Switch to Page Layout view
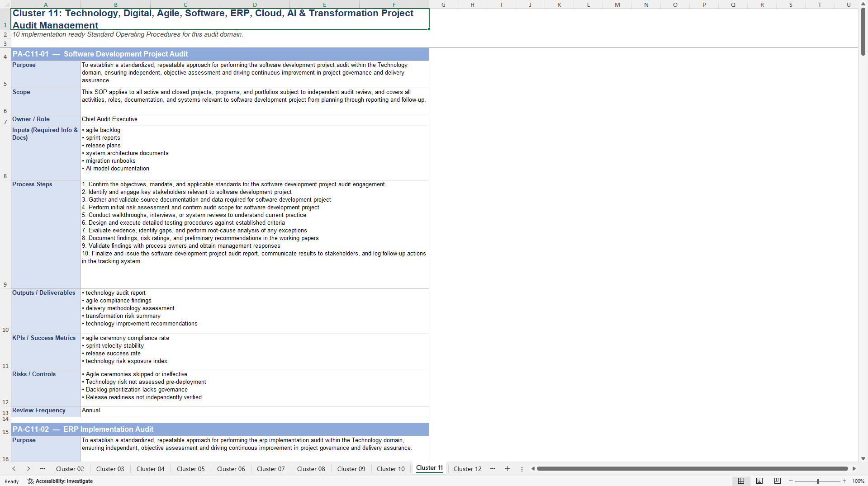The height and width of the screenshot is (486, 868). point(759,481)
